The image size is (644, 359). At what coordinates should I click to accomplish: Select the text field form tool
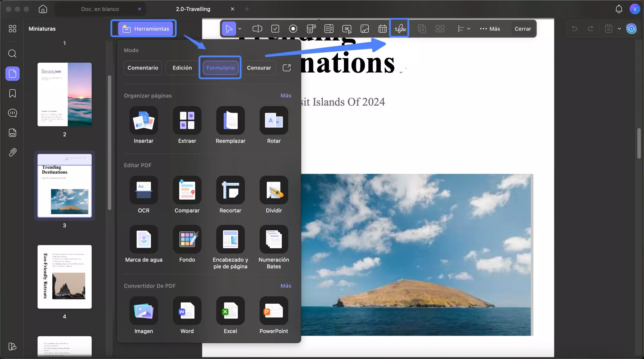pos(257,29)
